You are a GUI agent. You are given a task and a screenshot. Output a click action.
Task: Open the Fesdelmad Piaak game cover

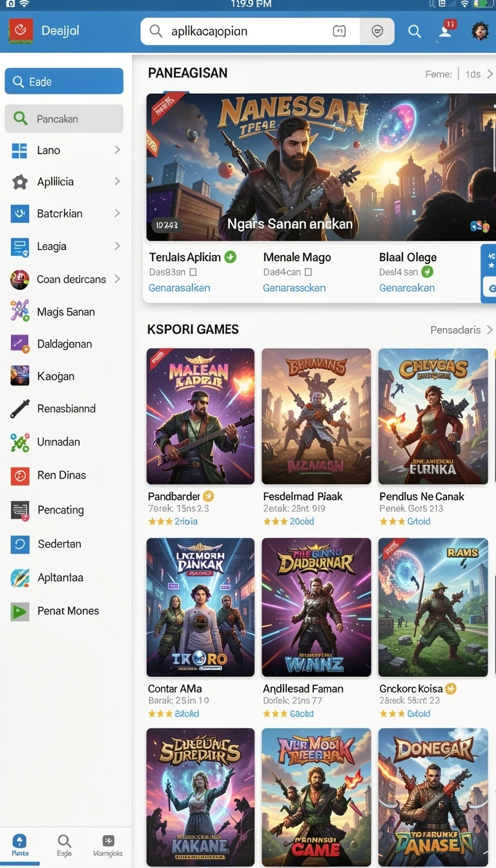pyautogui.click(x=316, y=417)
